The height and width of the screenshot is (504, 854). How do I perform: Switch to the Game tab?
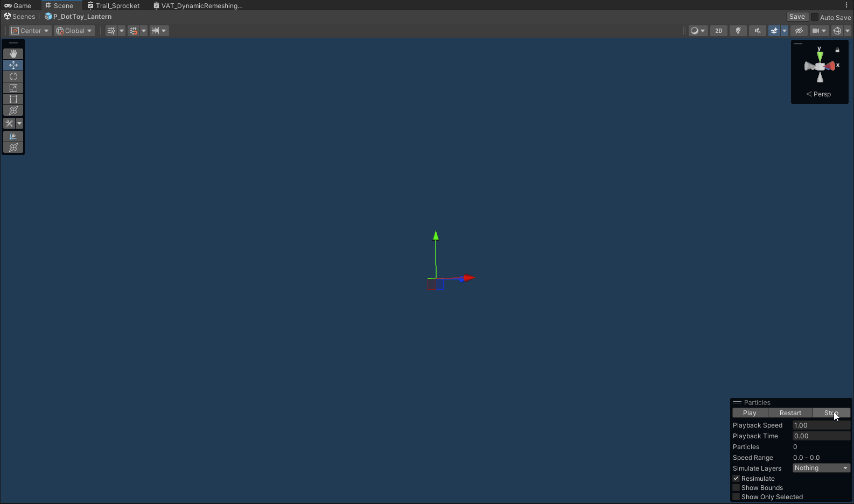pos(18,5)
